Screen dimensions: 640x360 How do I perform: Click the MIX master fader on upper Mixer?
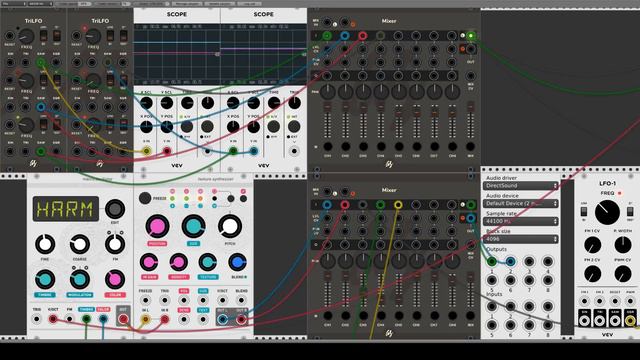pos(470,120)
